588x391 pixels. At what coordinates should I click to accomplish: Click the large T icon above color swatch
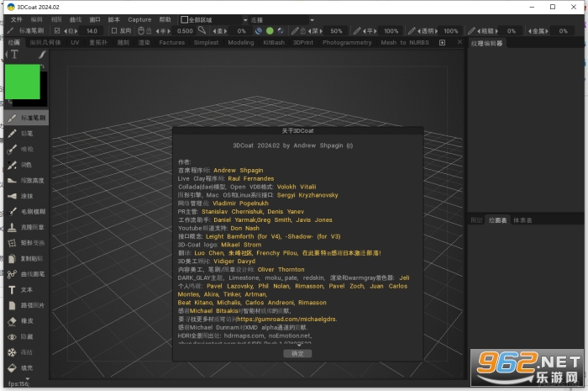coord(14,55)
